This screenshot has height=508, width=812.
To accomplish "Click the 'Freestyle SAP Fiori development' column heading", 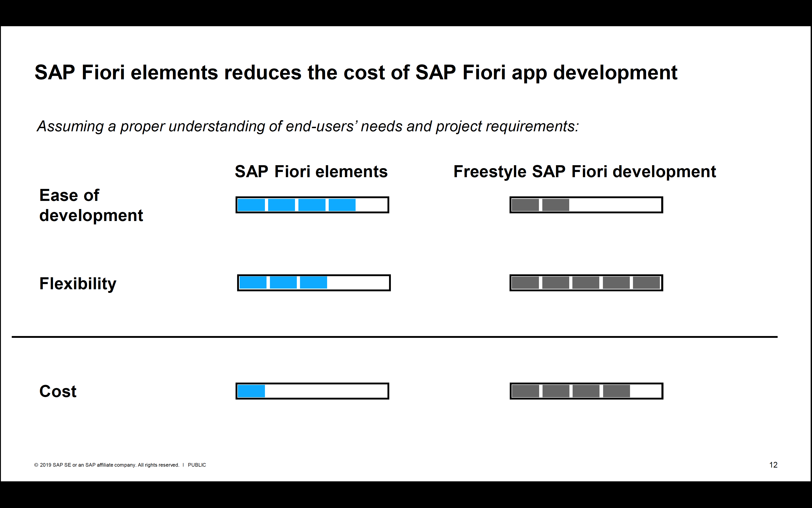I will 584,172.
